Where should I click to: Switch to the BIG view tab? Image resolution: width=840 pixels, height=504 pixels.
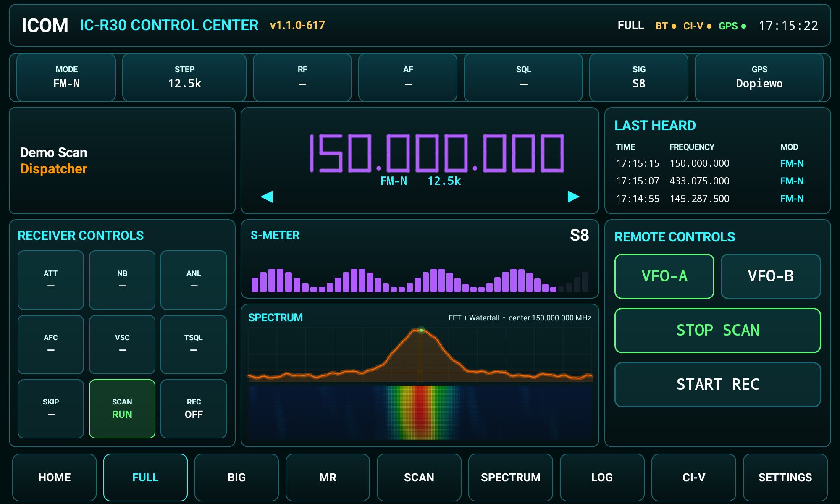point(236,478)
